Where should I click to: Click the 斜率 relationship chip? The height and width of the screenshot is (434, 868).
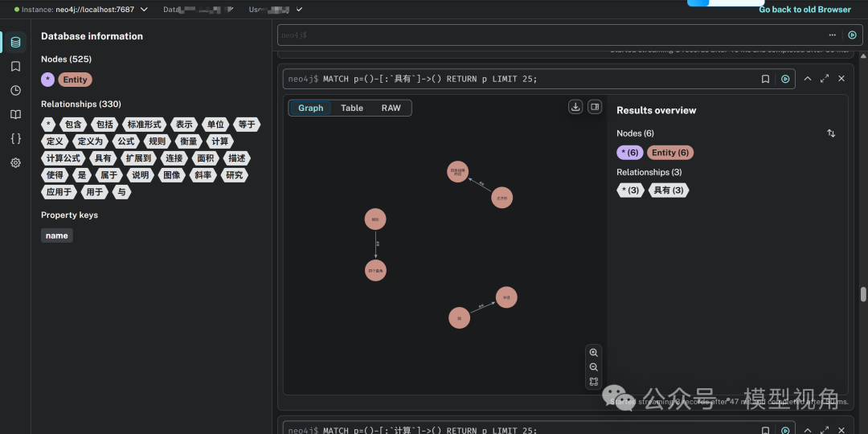pos(203,175)
